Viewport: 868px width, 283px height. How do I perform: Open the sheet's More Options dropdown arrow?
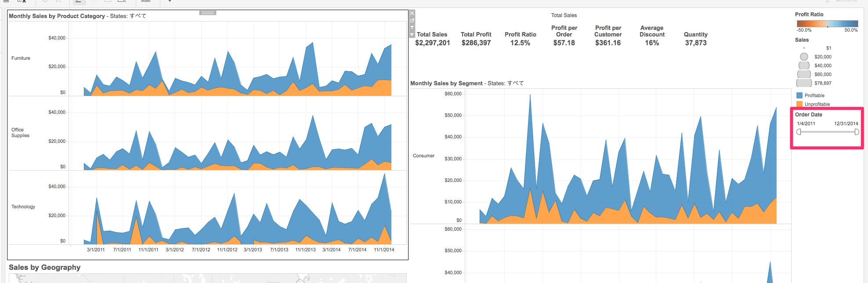click(412, 35)
